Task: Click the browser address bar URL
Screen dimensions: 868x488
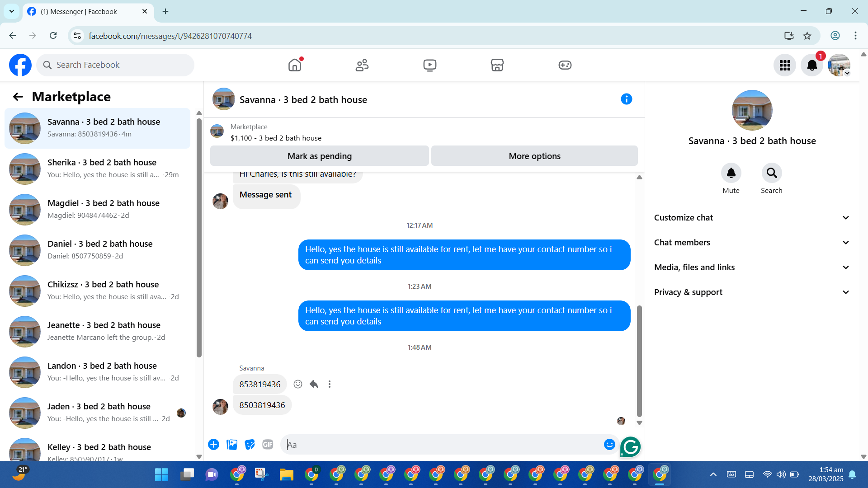Action: 170,36
